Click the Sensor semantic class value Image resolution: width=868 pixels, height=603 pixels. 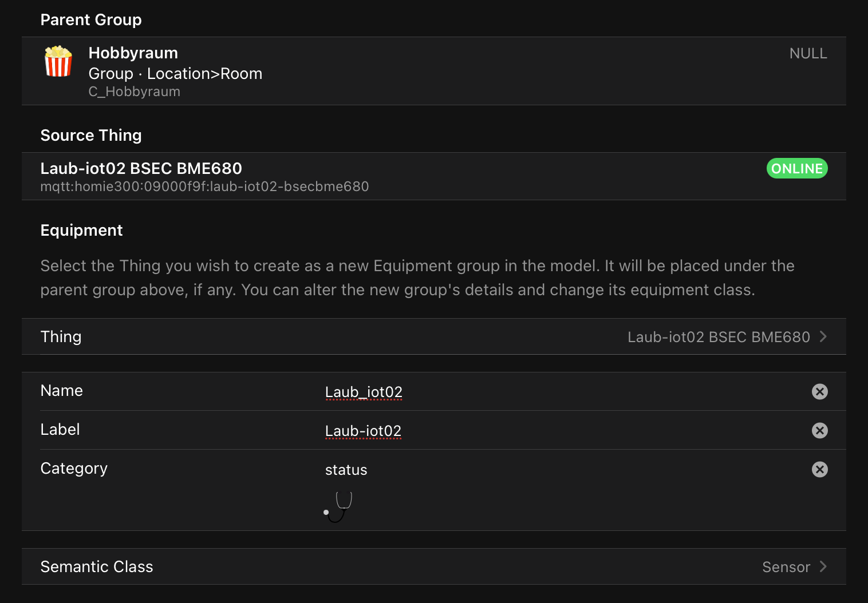click(786, 567)
